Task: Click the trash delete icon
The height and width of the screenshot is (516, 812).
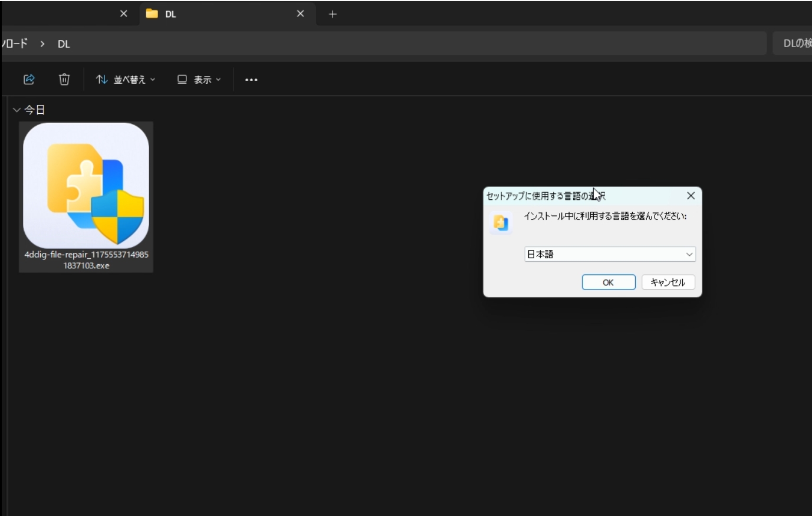Action: 64,79
